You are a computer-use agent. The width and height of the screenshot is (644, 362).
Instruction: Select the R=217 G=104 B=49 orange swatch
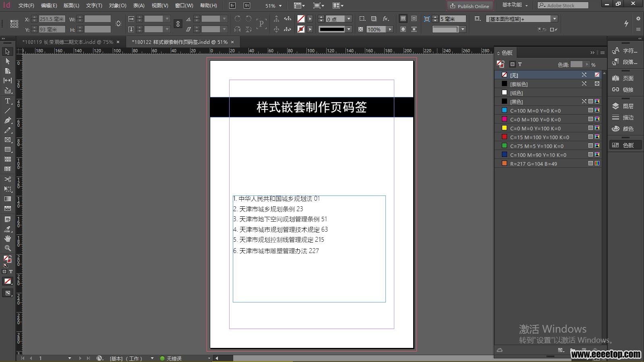tap(548, 164)
